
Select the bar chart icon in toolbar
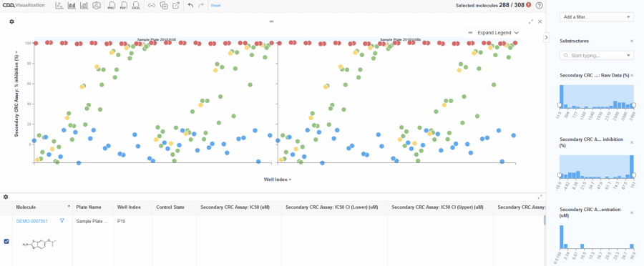[72, 5]
